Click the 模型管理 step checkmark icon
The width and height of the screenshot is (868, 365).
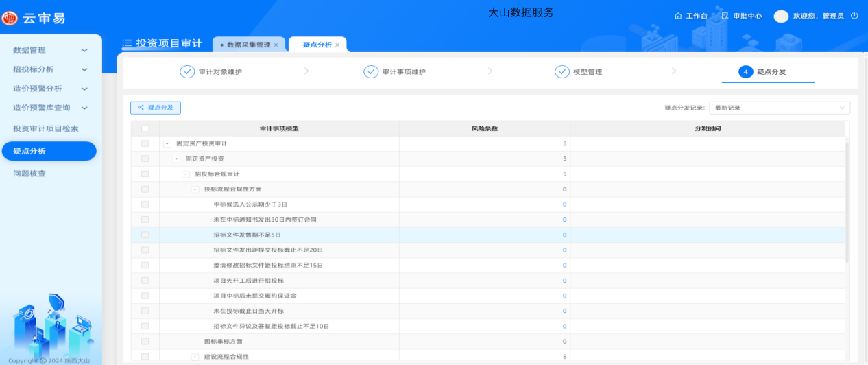point(562,71)
